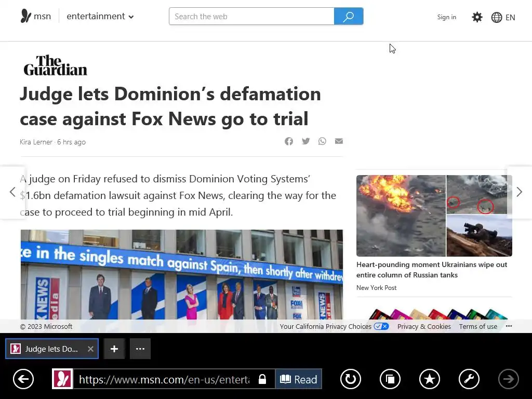Go back with browser back button
This screenshot has width=532, height=399.
(x=23, y=379)
